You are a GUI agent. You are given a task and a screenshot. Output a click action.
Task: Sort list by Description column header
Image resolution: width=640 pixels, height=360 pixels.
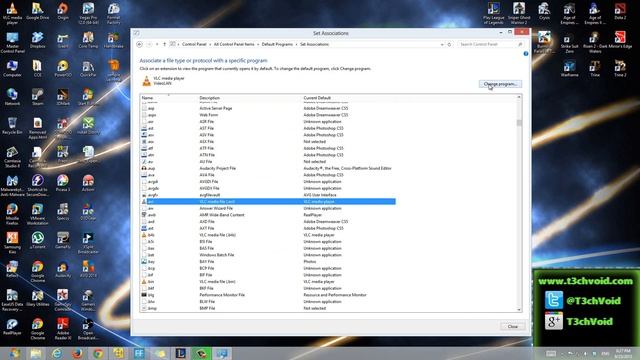point(209,98)
